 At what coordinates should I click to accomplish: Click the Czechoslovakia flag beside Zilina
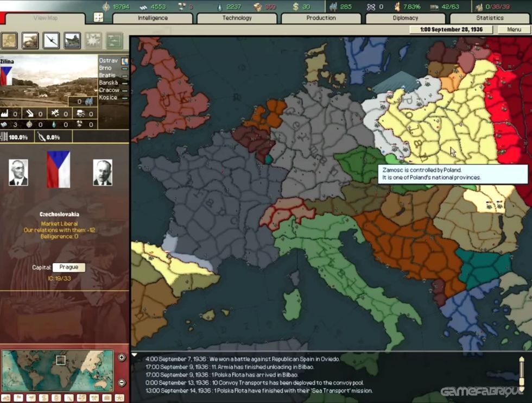pos(6,75)
